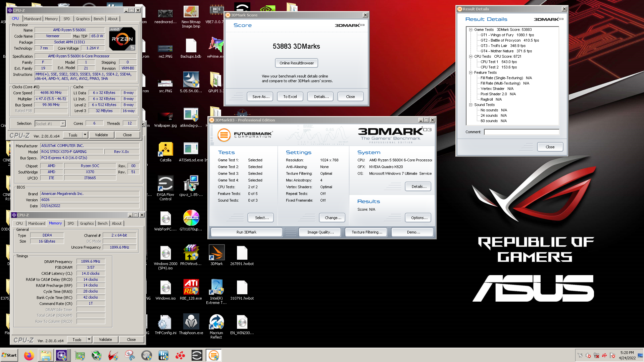The width and height of the screenshot is (644, 362).
Task: Click the Validate button in top CPU-Z
Action: (x=101, y=135)
